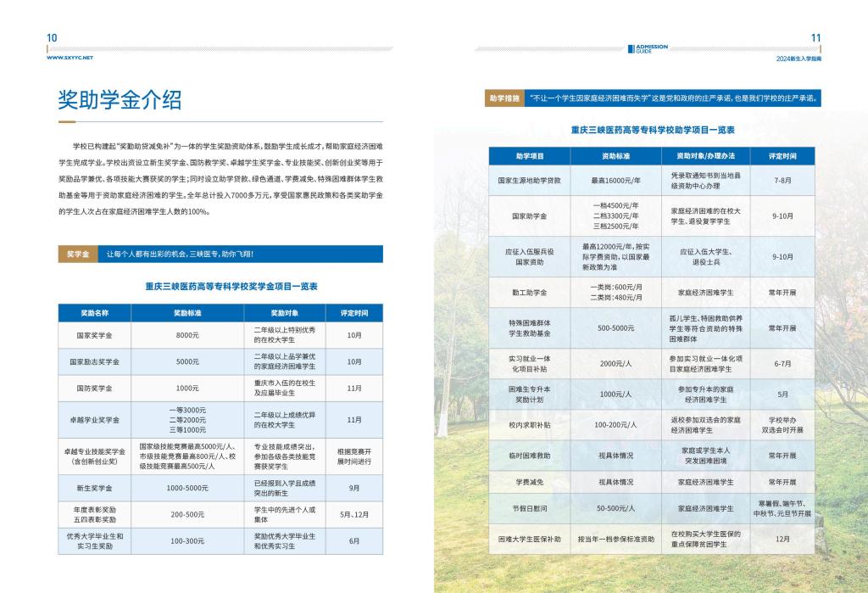The image size is (868, 593).
Task: Click the ADMISSION GUIDE logo in header
Action: [648, 48]
